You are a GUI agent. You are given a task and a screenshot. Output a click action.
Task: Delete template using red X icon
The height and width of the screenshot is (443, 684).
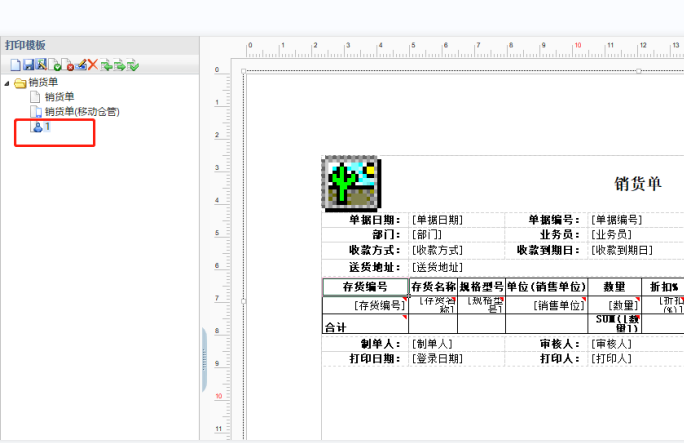(x=93, y=65)
